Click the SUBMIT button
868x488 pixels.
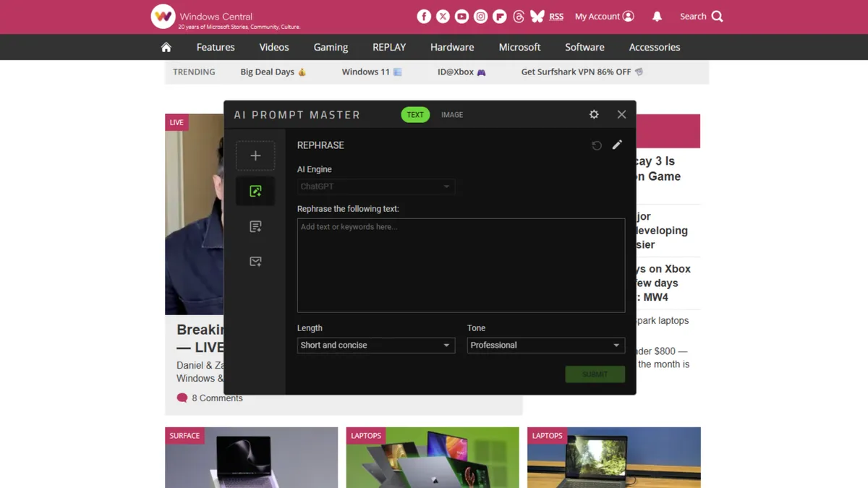[x=595, y=374]
